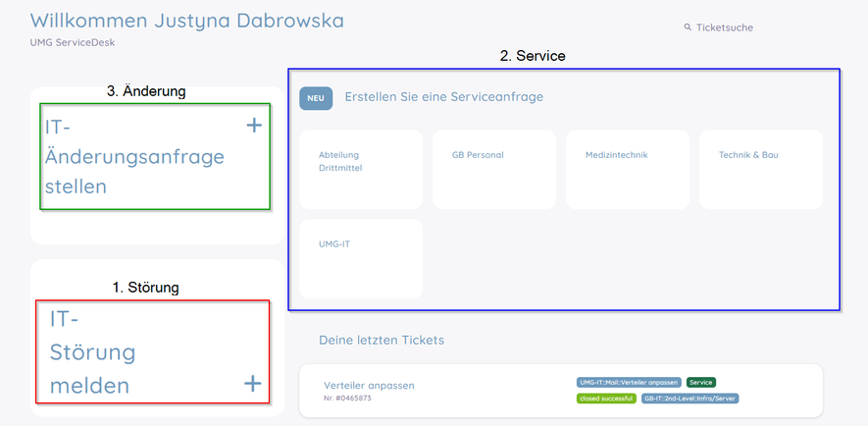
Task: Select the IT-Störung melden text
Action: 91,352
